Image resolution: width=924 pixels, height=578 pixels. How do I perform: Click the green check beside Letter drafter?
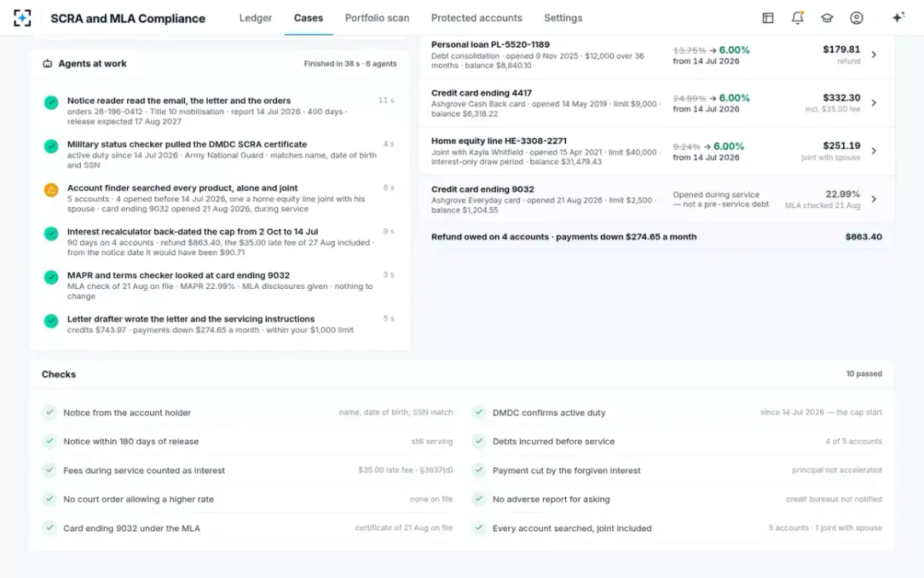(x=51, y=321)
